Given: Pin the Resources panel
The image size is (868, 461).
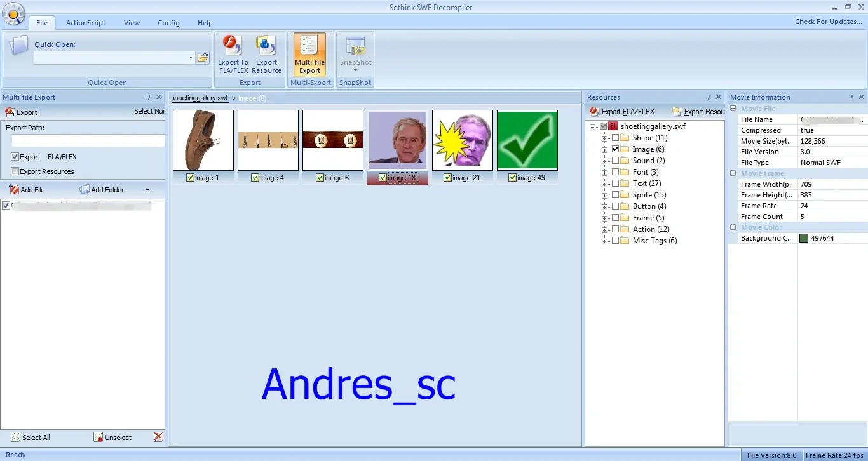Looking at the screenshot, I should tap(708, 97).
